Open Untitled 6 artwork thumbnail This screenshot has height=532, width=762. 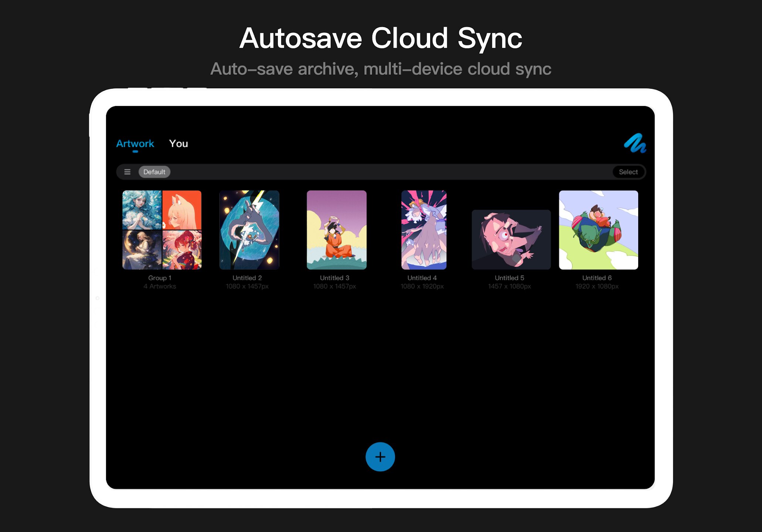[x=598, y=230]
